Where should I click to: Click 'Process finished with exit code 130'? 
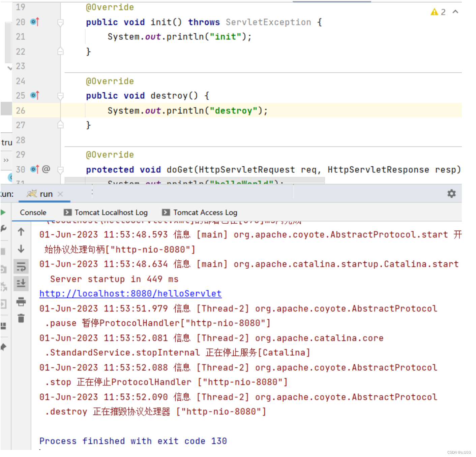(x=133, y=441)
